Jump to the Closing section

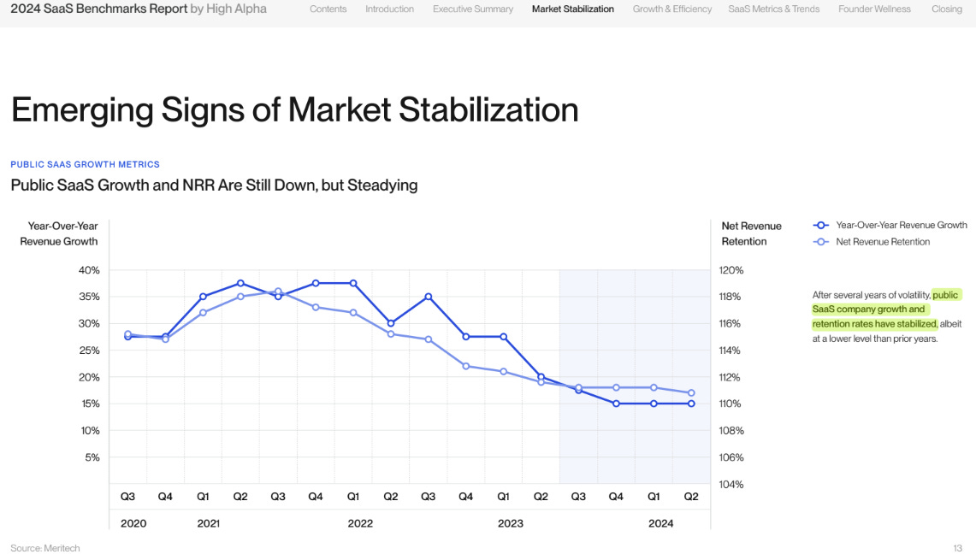[x=946, y=9]
